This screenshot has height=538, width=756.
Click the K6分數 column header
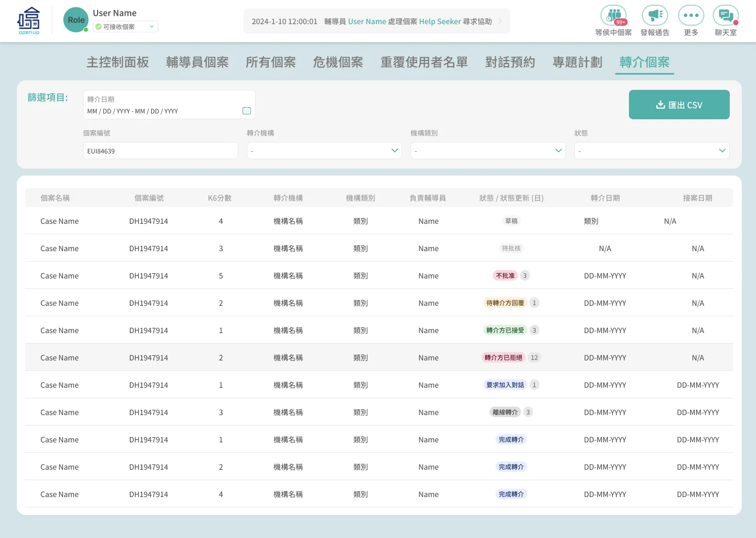coord(220,198)
